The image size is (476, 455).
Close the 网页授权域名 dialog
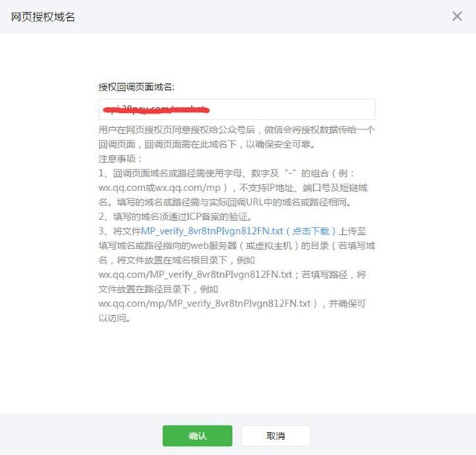pyautogui.click(x=457, y=16)
